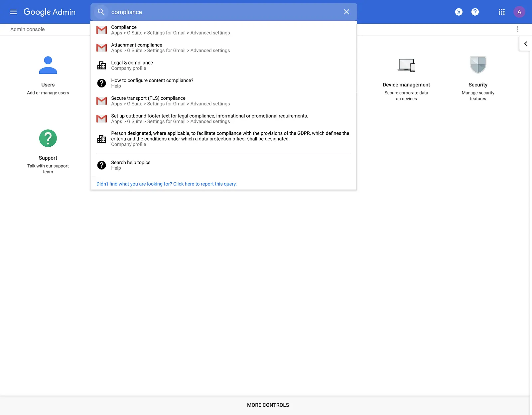Screen dimensions: 532x415
Task: Select outbound footer text result
Action: click(x=223, y=118)
